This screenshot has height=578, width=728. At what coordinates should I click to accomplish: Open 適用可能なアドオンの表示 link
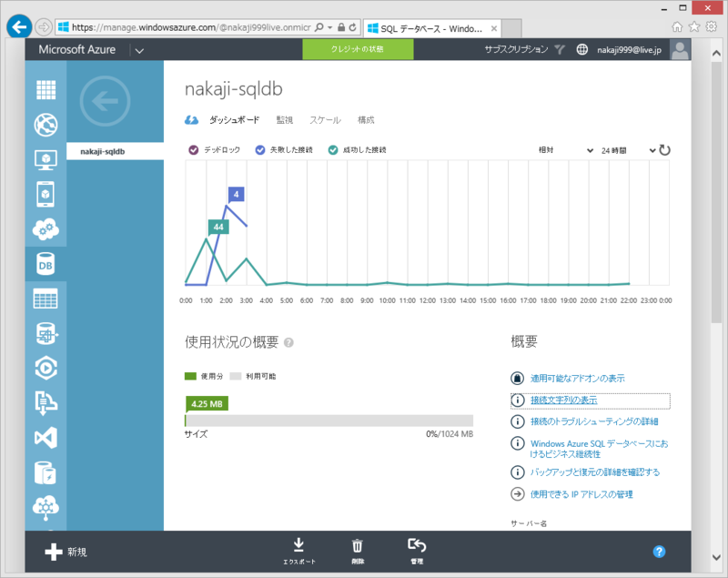coord(578,379)
